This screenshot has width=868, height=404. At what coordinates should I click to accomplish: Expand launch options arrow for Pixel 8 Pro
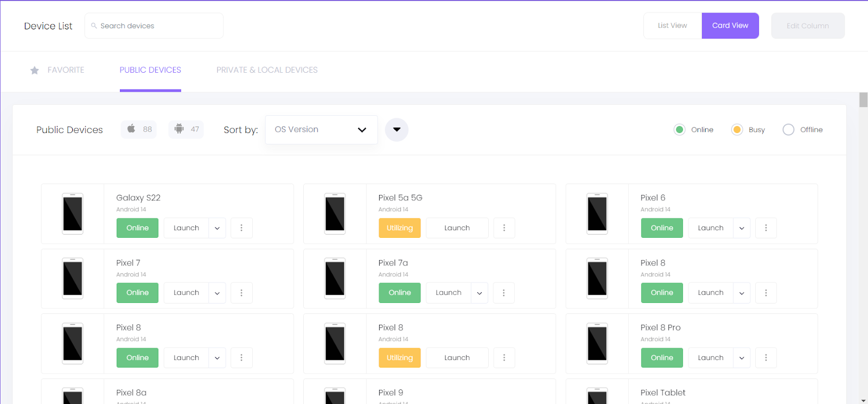point(742,358)
